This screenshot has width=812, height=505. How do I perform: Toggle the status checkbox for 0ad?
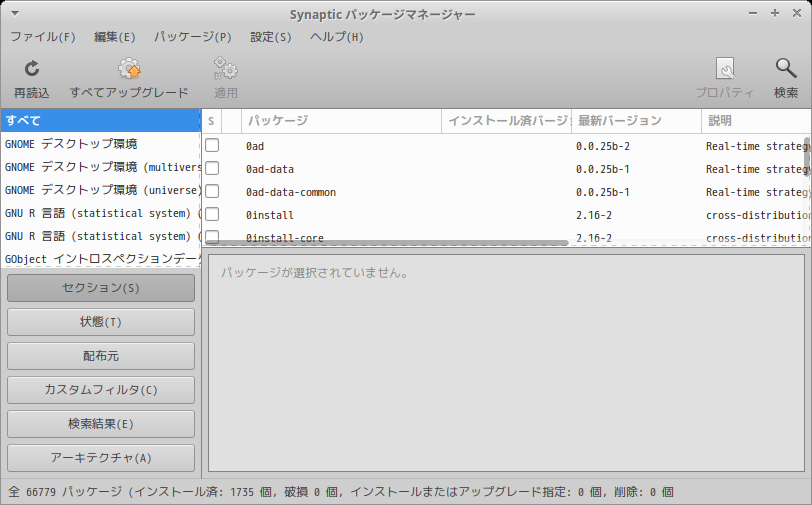pyautogui.click(x=212, y=146)
